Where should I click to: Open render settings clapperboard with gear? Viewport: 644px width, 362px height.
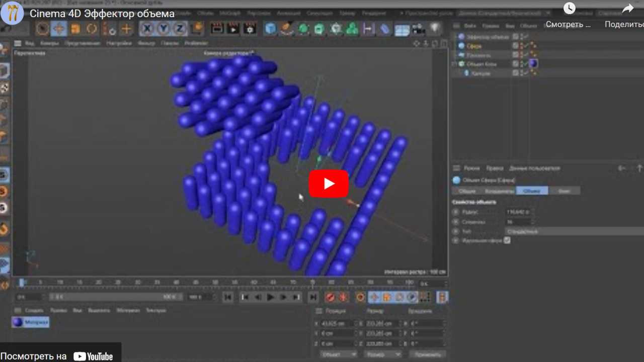click(250, 29)
